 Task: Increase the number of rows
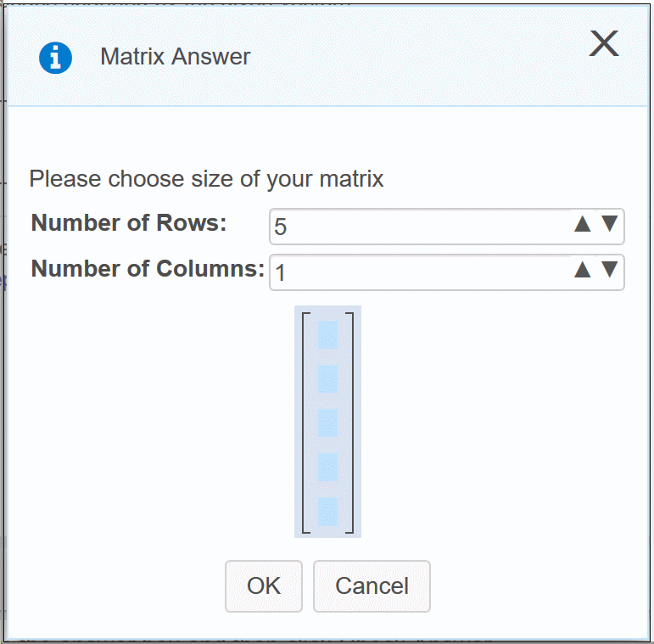(582, 224)
